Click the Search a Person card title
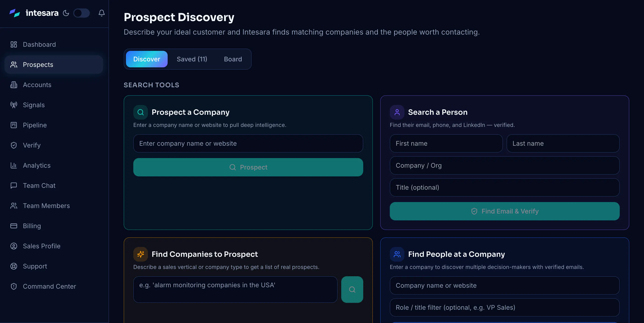 [x=438, y=112]
